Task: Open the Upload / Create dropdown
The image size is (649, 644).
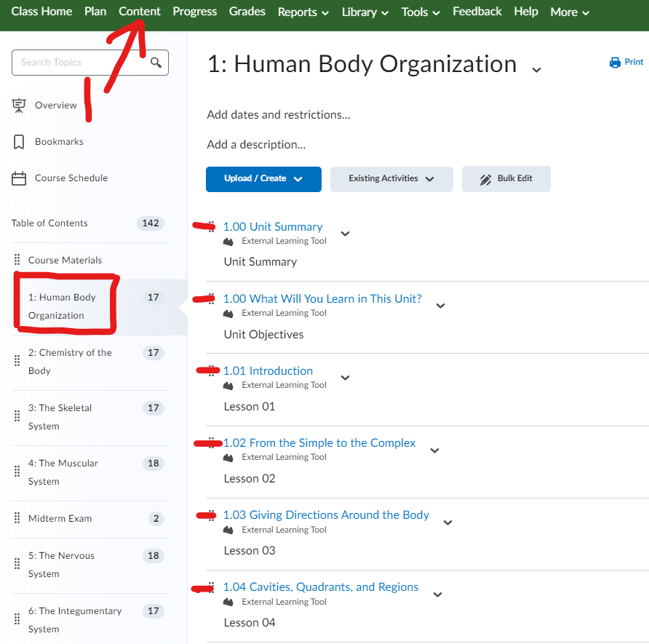Action: pyautogui.click(x=263, y=179)
